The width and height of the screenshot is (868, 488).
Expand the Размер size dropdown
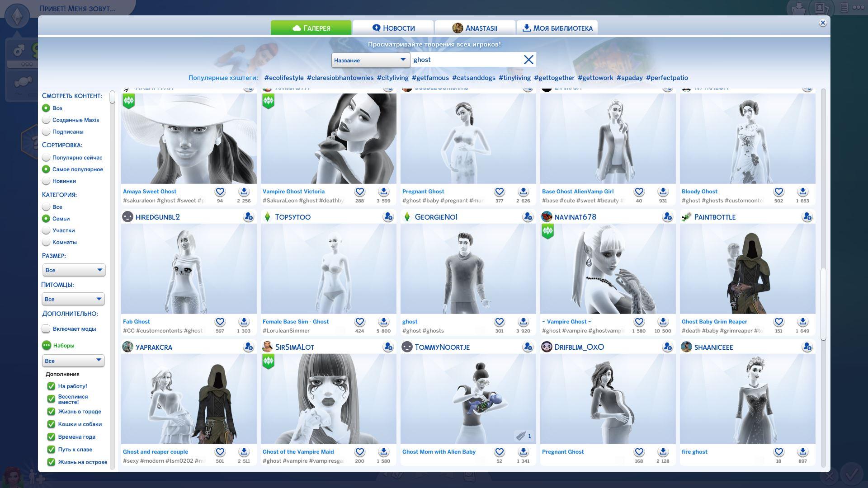coord(74,270)
